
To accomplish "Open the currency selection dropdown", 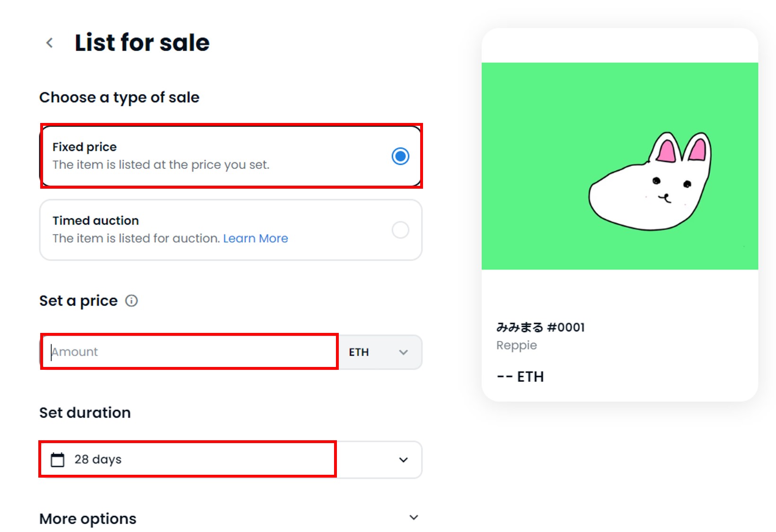I will point(379,352).
